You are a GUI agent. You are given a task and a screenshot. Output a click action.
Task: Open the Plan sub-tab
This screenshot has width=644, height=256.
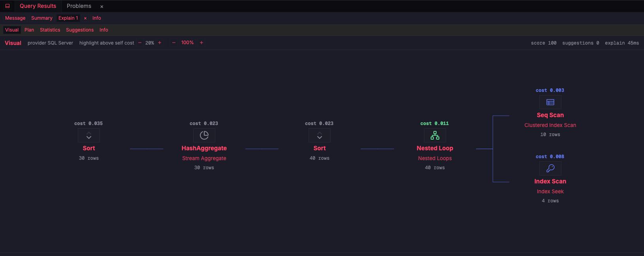pos(29,30)
